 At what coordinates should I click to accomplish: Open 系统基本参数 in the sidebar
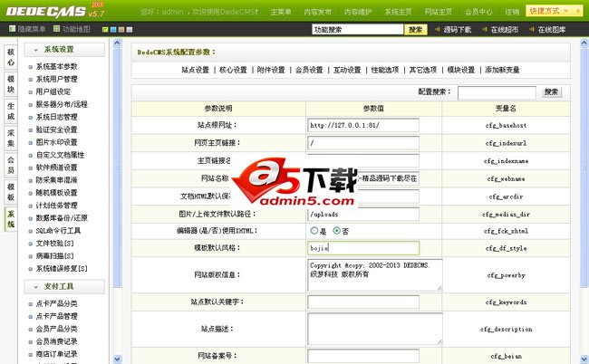coord(56,66)
